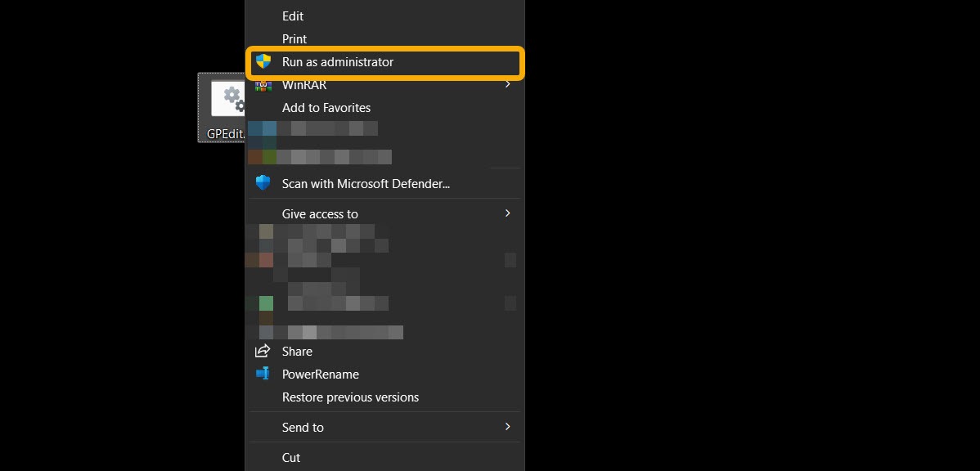This screenshot has height=471, width=980.
Task: Click the Microsoft Defender shield icon
Action: click(x=263, y=183)
